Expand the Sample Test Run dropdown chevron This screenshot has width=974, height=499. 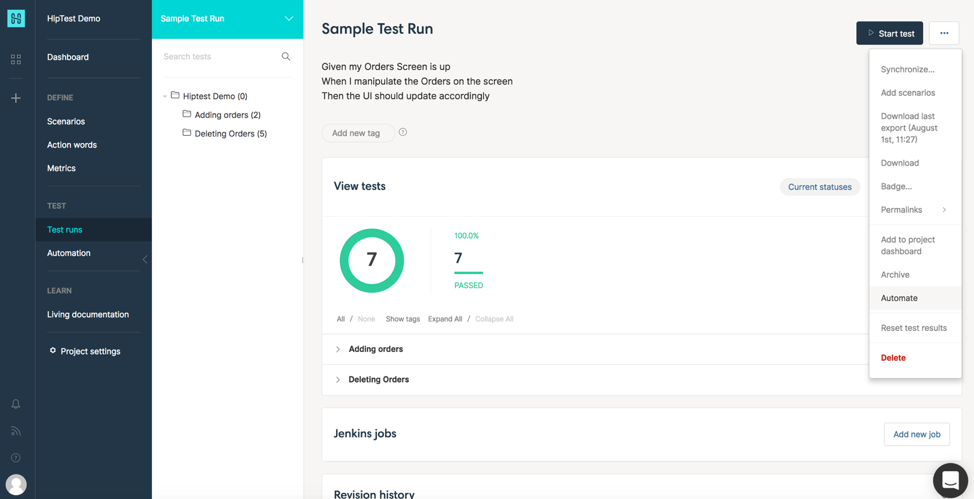289,19
